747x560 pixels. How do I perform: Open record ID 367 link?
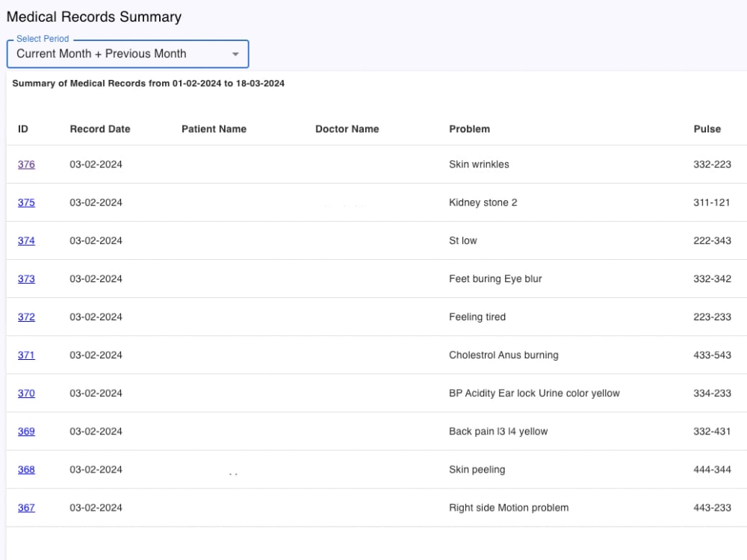(26, 507)
